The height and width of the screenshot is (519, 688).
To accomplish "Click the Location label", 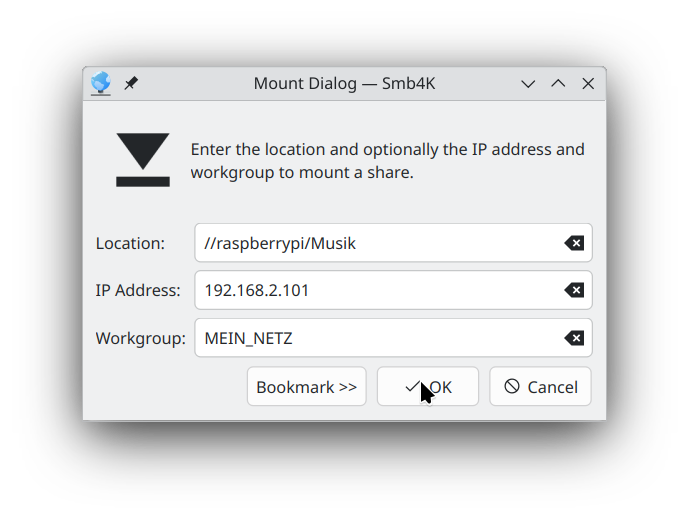I will tap(130, 243).
